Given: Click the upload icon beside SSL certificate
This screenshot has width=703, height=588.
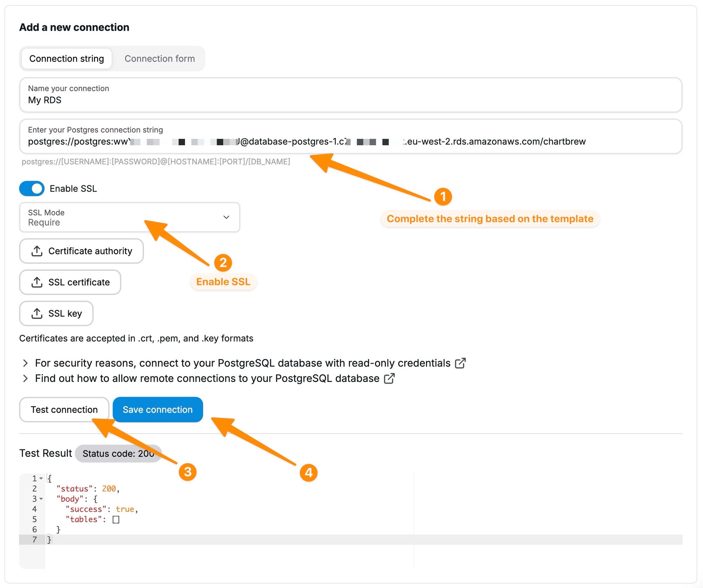Looking at the screenshot, I should (x=37, y=282).
